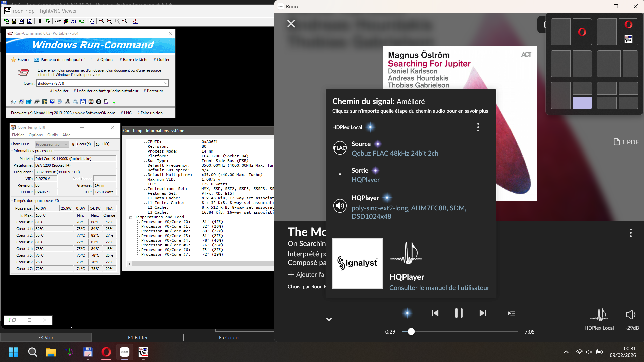Click TightVNC zoom in magnifier icon
This screenshot has height=362, width=644.
tap(102, 21)
